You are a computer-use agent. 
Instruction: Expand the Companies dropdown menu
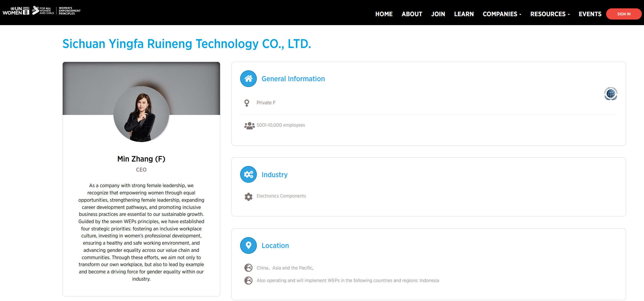[502, 14]
